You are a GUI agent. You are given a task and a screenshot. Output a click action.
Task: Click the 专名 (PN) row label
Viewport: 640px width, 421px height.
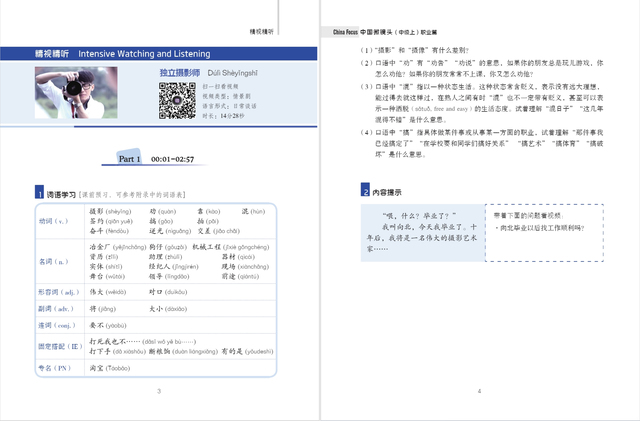[x=53, y=367]
